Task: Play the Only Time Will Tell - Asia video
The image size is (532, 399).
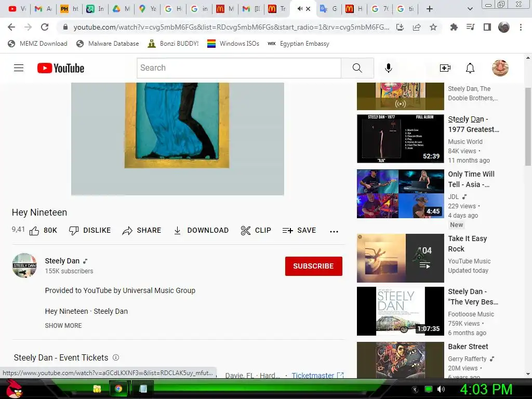Action: click(401, 194)
